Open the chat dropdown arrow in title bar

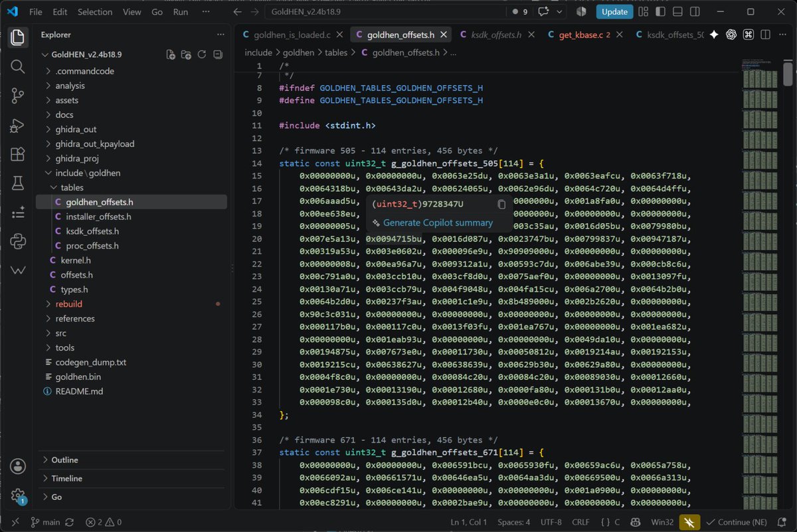pyautogui.click(x=560, y=11)
